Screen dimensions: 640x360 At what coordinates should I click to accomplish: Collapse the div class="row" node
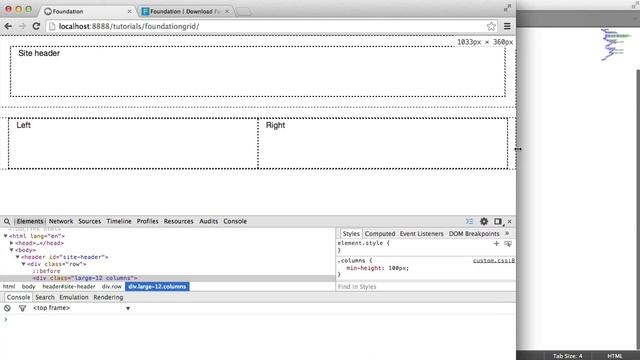click(x=24, y=264)
